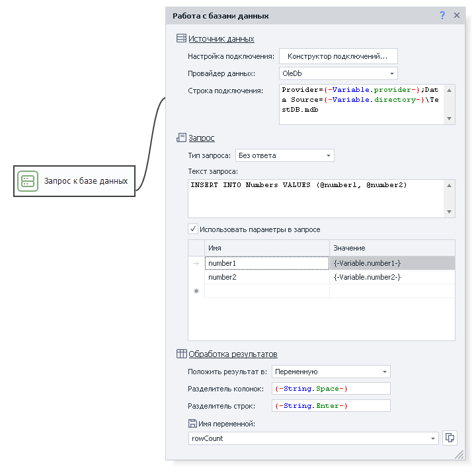Click the database query action icon
Image resolution: width=476 pixels, height=476 pixels.
(x=28, y=181)
